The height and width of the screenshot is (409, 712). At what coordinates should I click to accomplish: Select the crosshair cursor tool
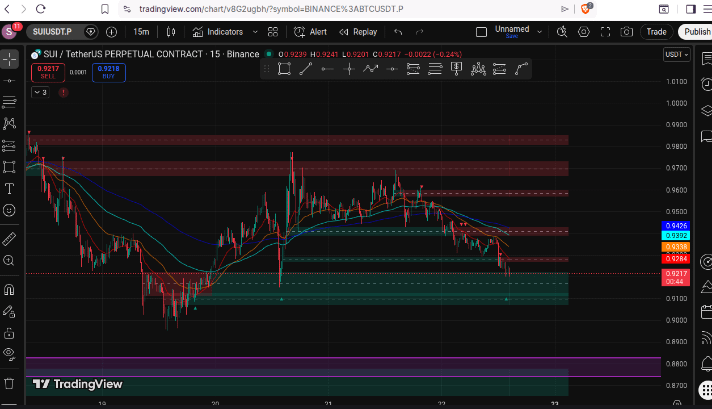click(x=9, y=59)
